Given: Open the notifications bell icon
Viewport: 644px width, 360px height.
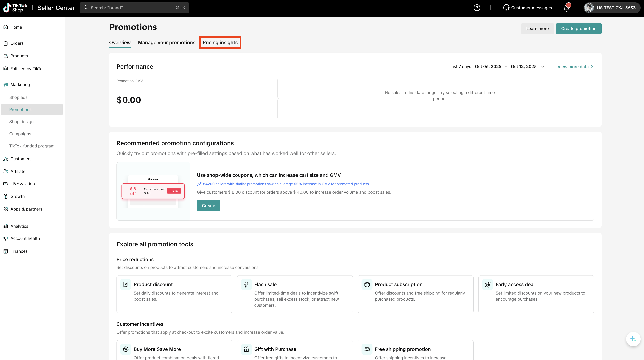Looking at the screenshot, I should (566, 8).
